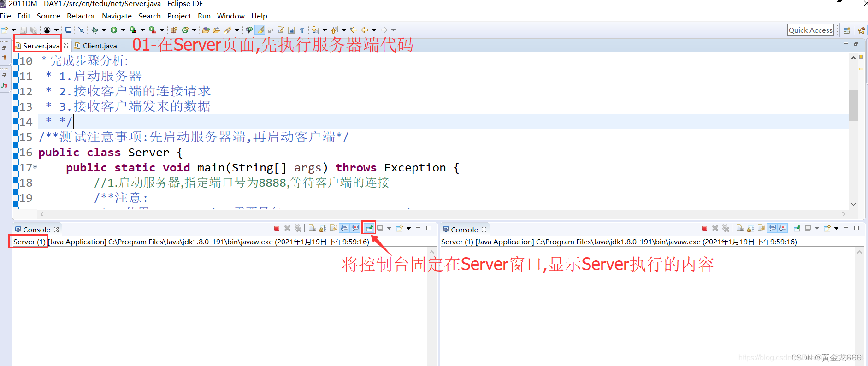Click the Save icon in the main toolbar
The height and width of the screenshot is (366, 868).
click(x=23, y=30)
